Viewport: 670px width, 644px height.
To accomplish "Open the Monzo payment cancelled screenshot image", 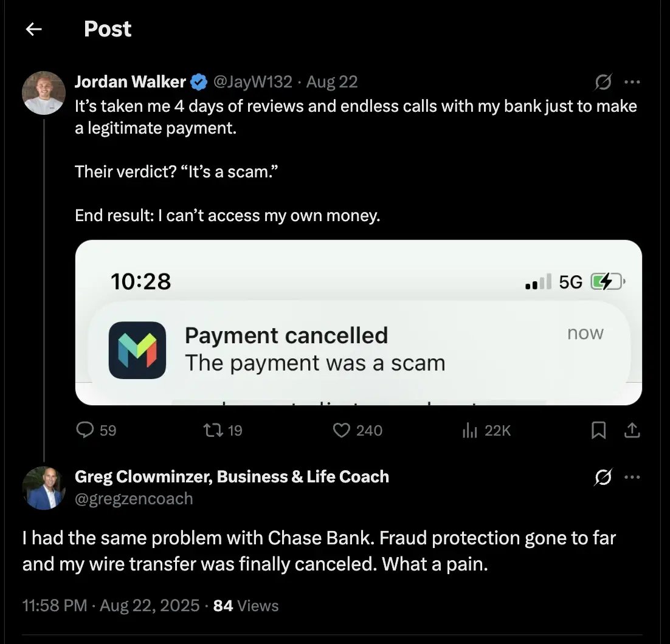I will pyautogui.click(x=358, y=322).
